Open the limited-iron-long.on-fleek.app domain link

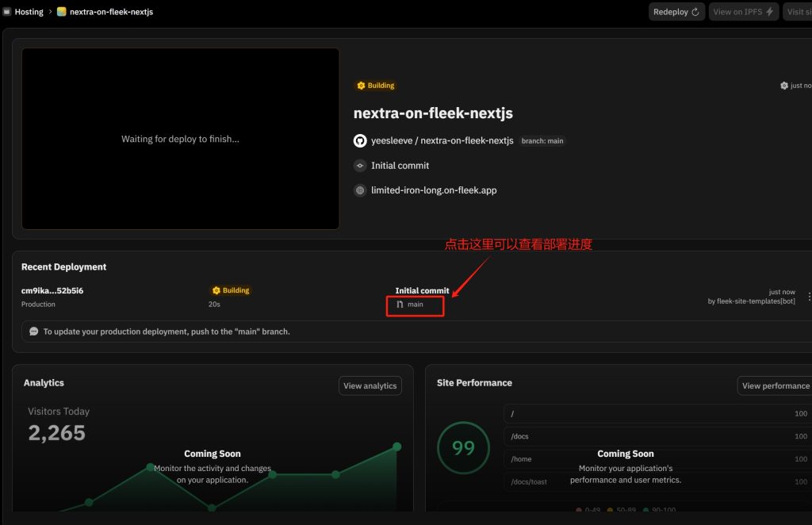[x=434, y=190]
